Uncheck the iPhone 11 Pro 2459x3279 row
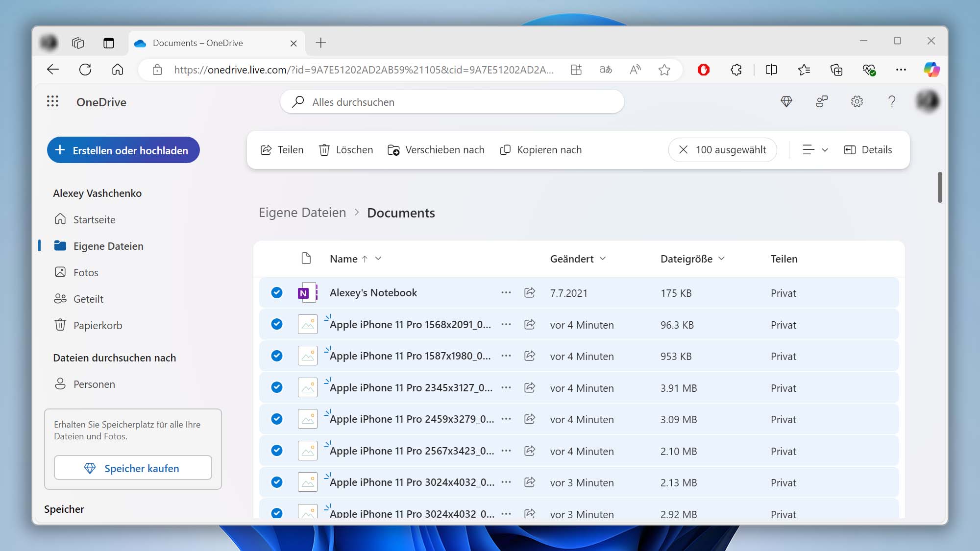The image size is (980, 551). pyautogui.click(x=277, y=419)
